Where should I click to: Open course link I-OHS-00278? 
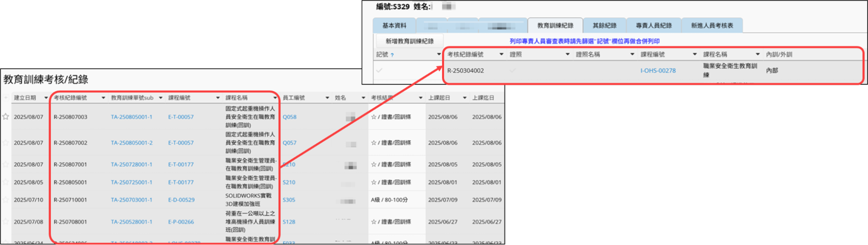(x=658, y=70)
